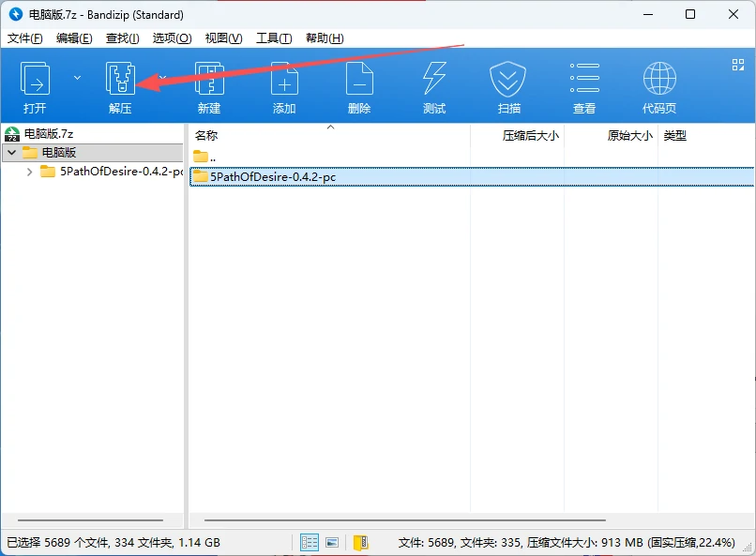756x556 pixels.
Task: Open the dropdown arrow beside 解压
Action: point(163,78)
